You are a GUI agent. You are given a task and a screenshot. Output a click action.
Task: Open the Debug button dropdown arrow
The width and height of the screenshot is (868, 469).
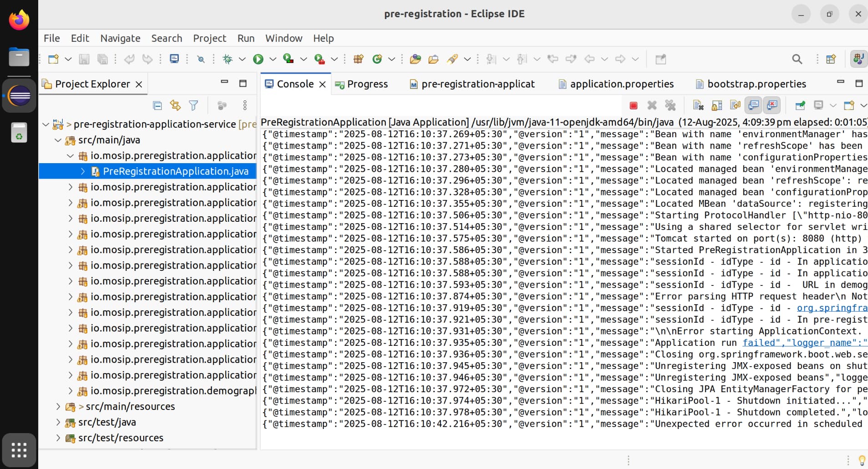pyautogui.click(x=242, y=59)
